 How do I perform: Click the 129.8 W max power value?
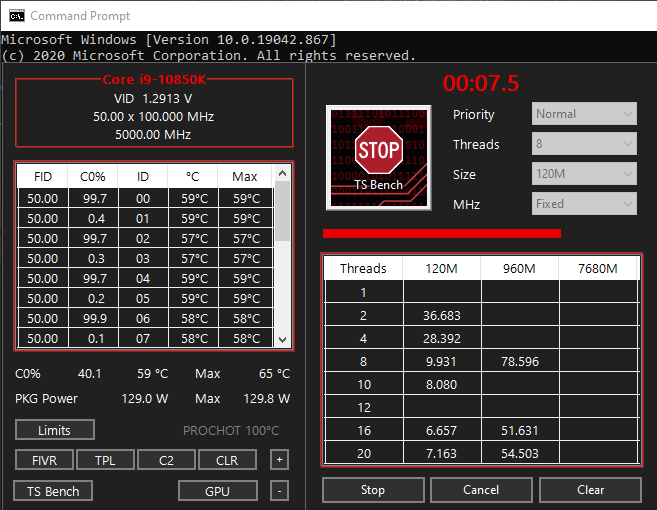(267, 398)
